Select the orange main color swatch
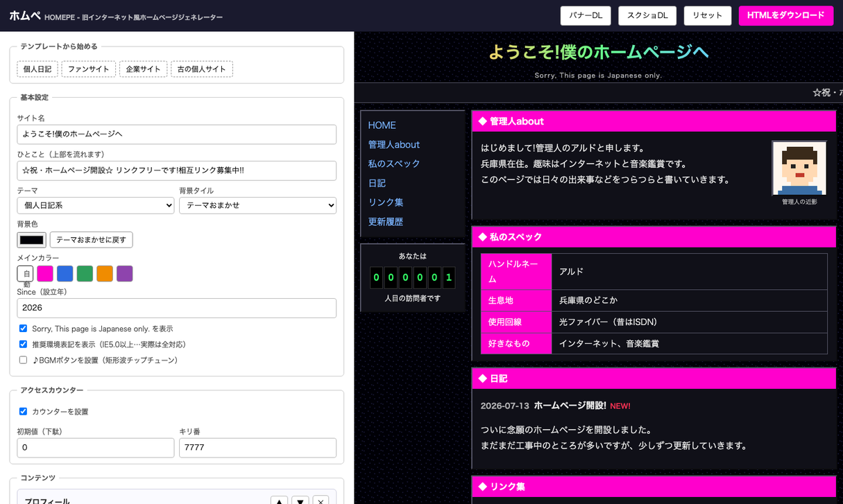Screen dimensions: 843x504 [x=105, y=274]
